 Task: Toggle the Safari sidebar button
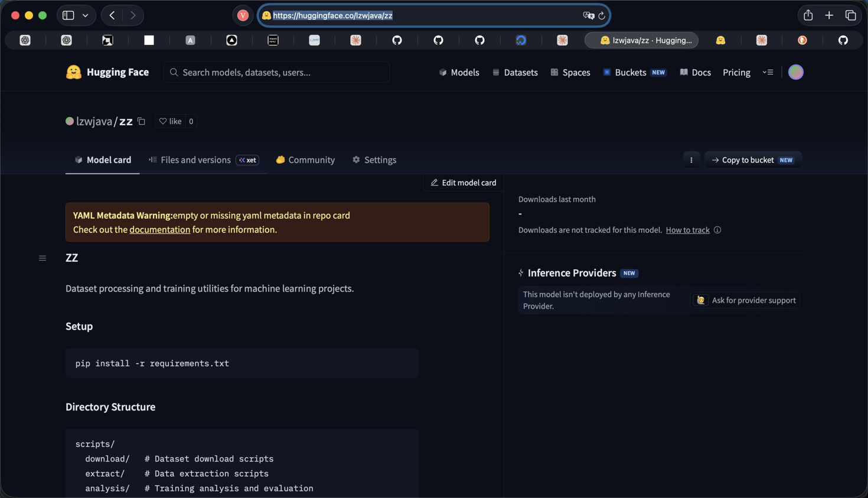[68, 15]
